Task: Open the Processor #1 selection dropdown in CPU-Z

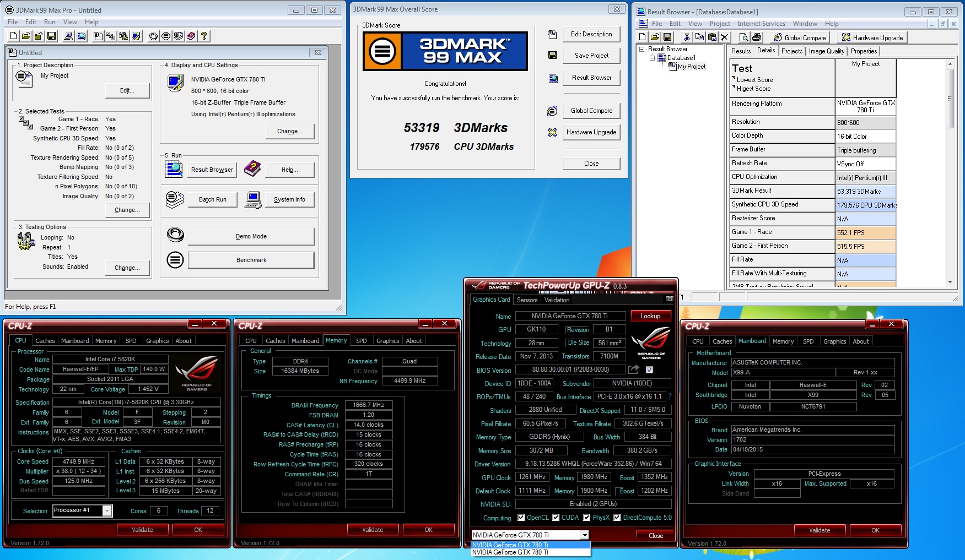Action: point(107,511)
